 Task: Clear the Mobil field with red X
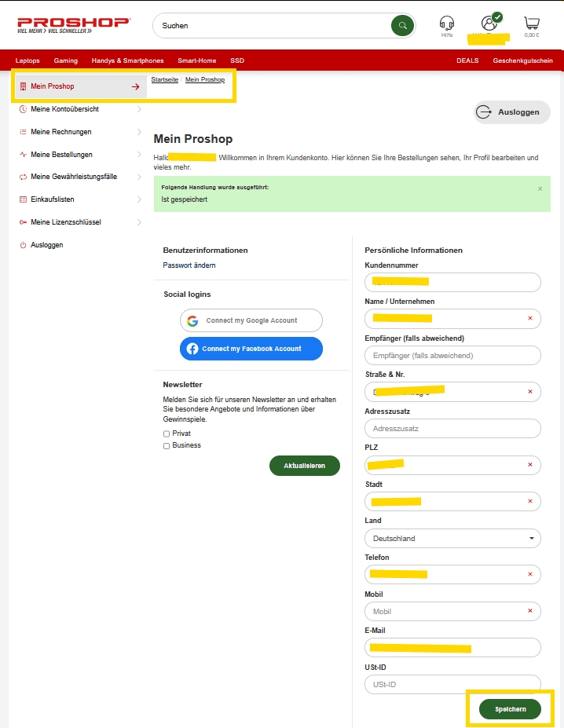coord(529,611)
